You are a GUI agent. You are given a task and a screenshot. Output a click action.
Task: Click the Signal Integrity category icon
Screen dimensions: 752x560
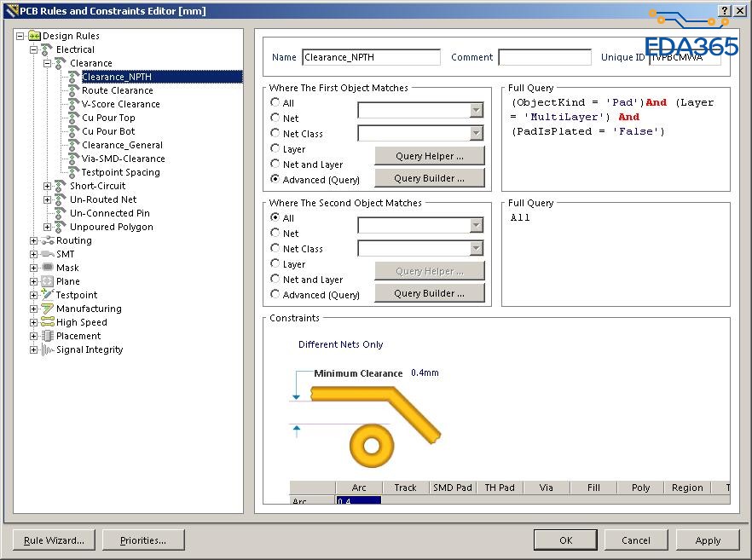click(47, 350)
